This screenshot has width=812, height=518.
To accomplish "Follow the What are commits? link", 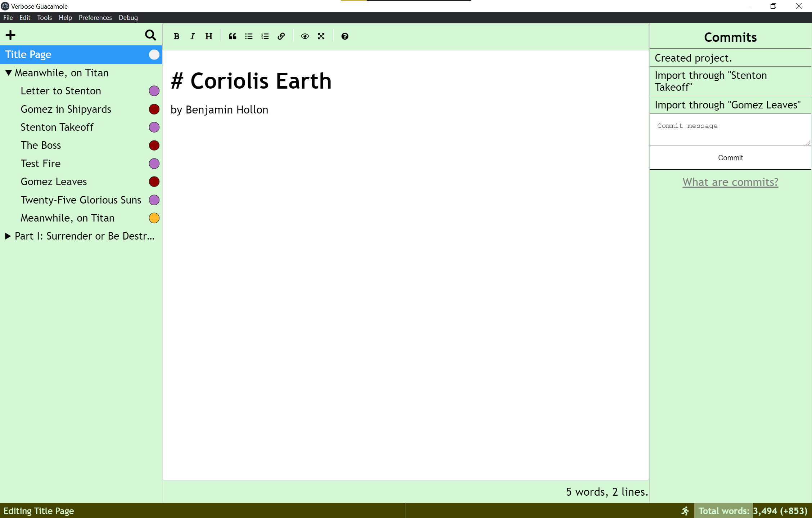I will tap(730, 182).
